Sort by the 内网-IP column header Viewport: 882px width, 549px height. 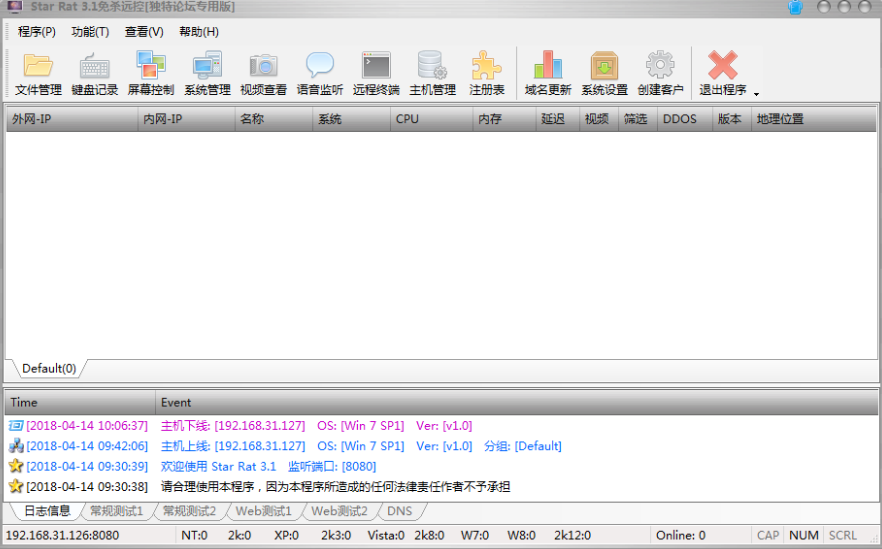click(186, 119)
